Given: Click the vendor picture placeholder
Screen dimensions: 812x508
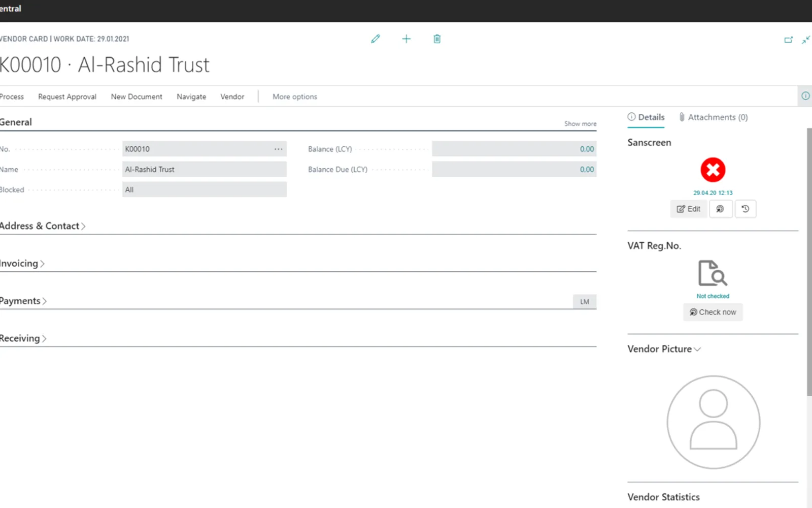Looking at the screenshot, I should click(713, 422).
